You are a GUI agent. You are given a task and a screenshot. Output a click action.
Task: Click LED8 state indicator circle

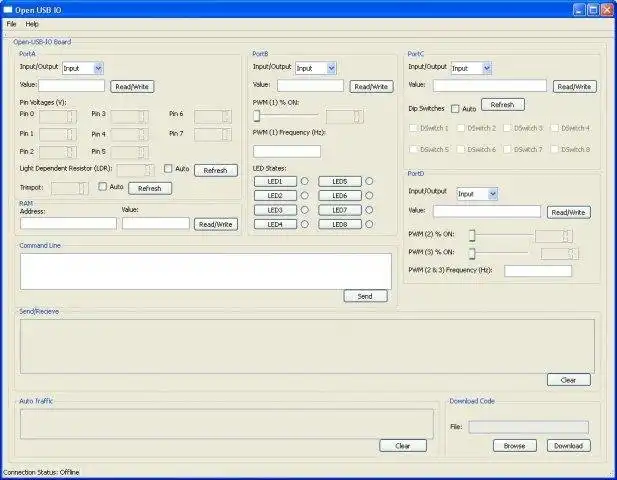point(369,224)
